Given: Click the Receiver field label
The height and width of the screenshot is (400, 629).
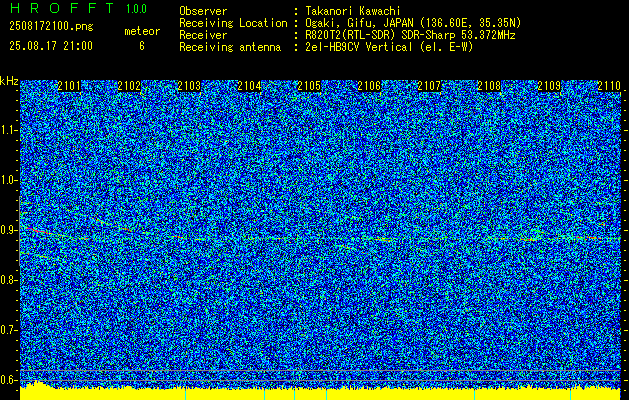Looking at the screenshot, I should (203, 35).
